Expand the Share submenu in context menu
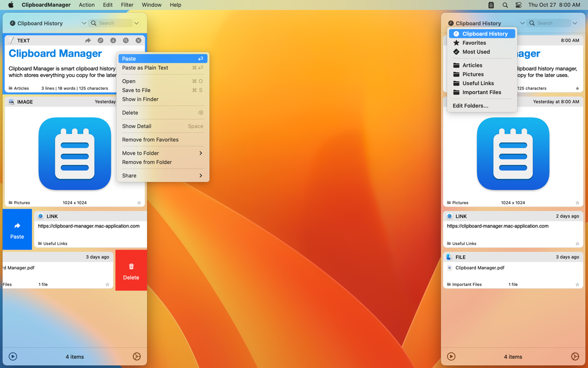588x368 pixels. coord(162,176)
